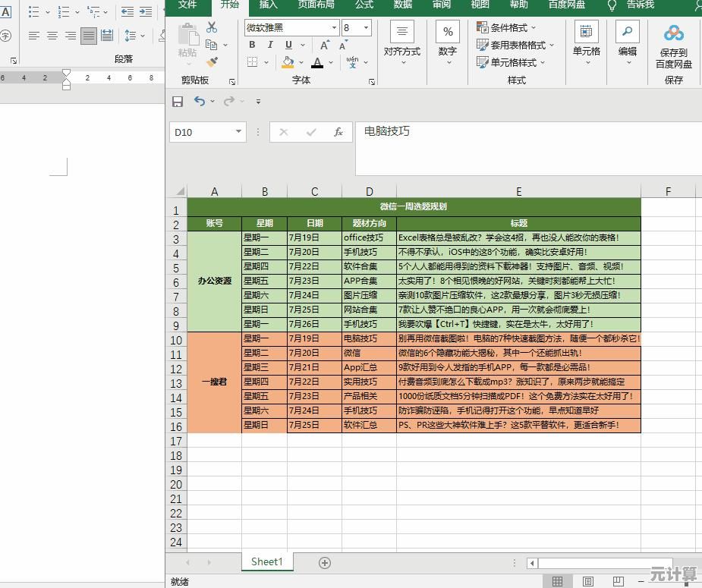Toggle Bold formatting in Excel
The image size is (702, 588).
[252, 45]
